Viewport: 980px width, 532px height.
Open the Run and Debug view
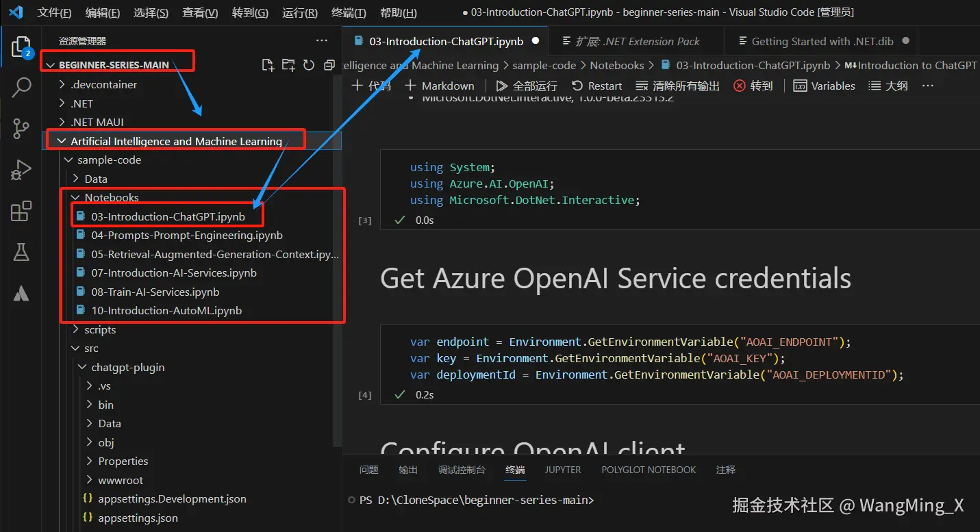pos(21,169)
